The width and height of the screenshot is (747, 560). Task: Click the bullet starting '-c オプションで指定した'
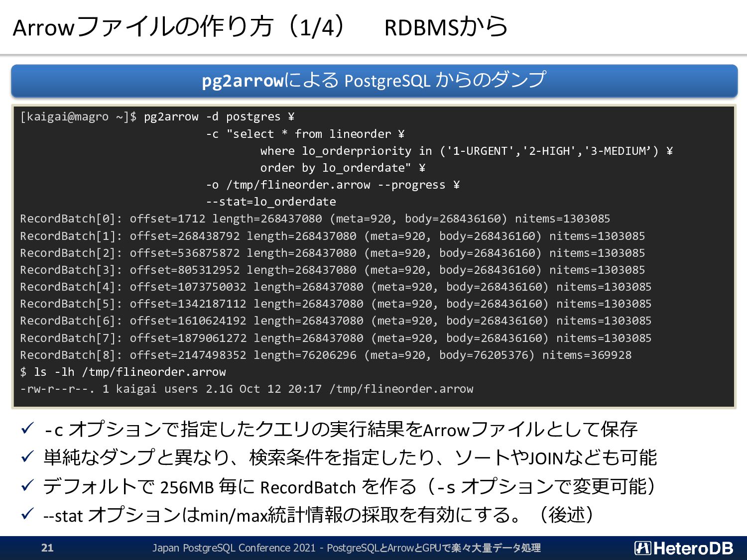click(341, 429)
